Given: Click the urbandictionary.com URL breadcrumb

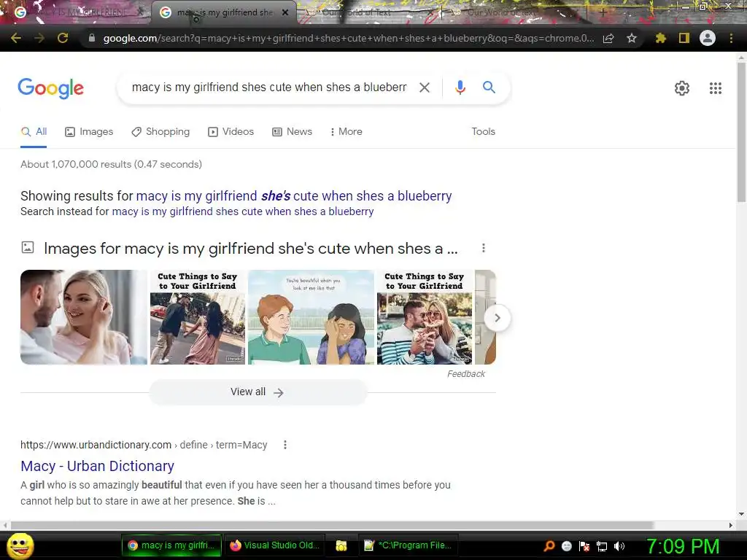Looking at the screenshot, I should tap(144, 445).
